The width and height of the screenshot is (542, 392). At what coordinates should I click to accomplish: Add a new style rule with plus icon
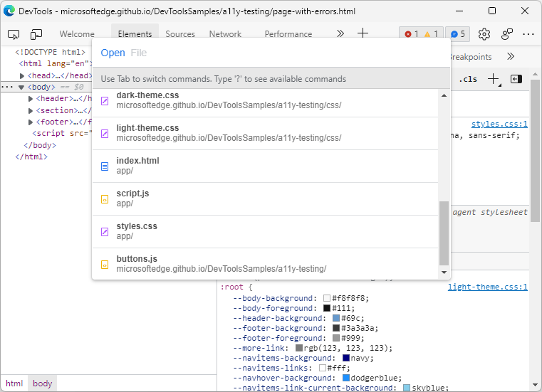tap(494, 79)
